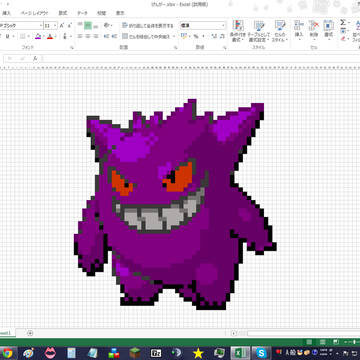
Task: Click the AutoSum sigma icon
Action: click(x=343, y=23)
